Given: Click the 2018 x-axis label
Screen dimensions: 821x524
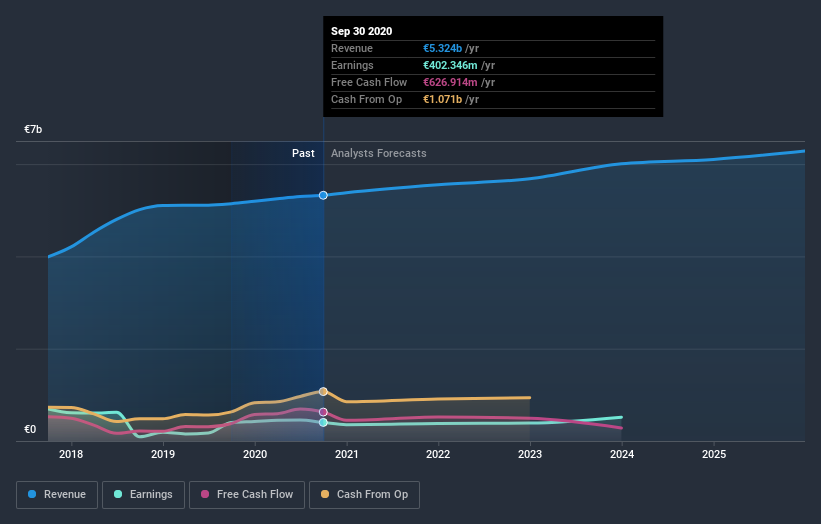Looking at the screenshot, I should (x=71, y=454).
